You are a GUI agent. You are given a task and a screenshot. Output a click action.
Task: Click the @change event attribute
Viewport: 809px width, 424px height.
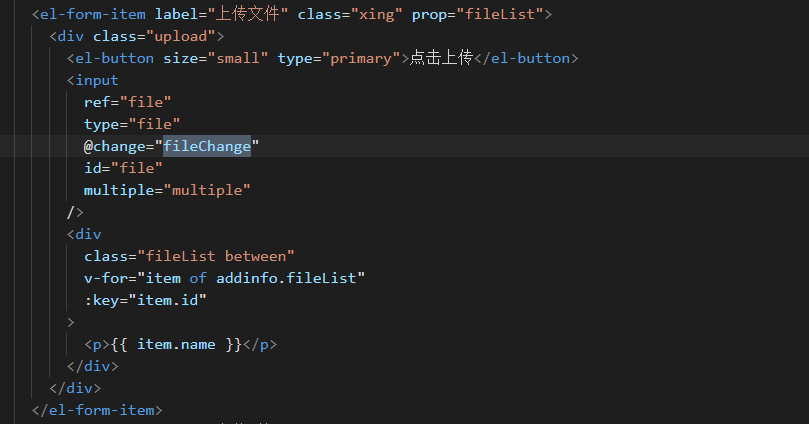pos(171,146)
